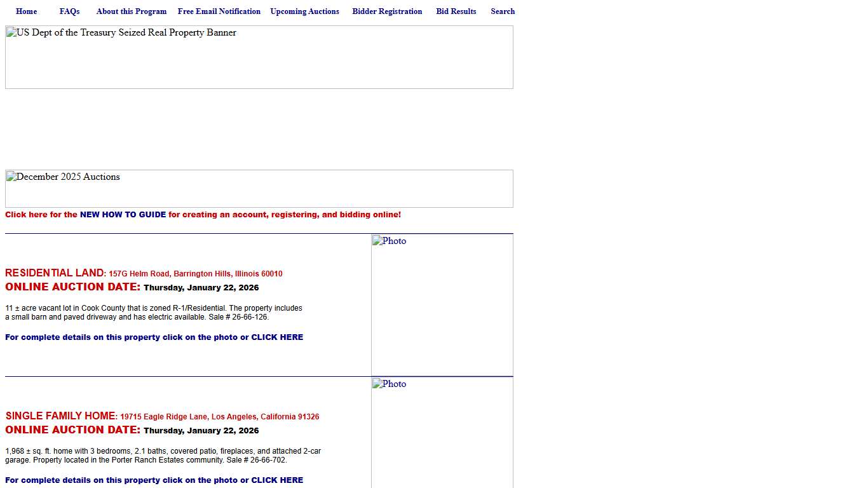The image size is (868, 488).
Task: Check the Bid Results page
Action: [456, 11]
